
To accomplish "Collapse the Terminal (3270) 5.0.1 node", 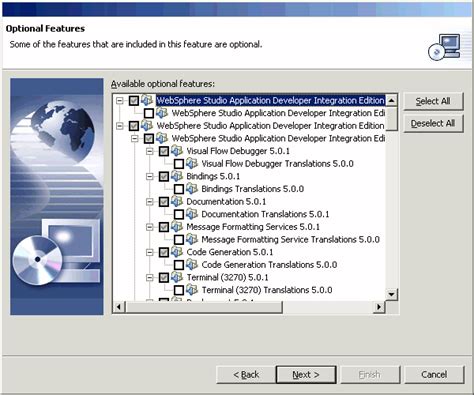I will tap(150, 277).
